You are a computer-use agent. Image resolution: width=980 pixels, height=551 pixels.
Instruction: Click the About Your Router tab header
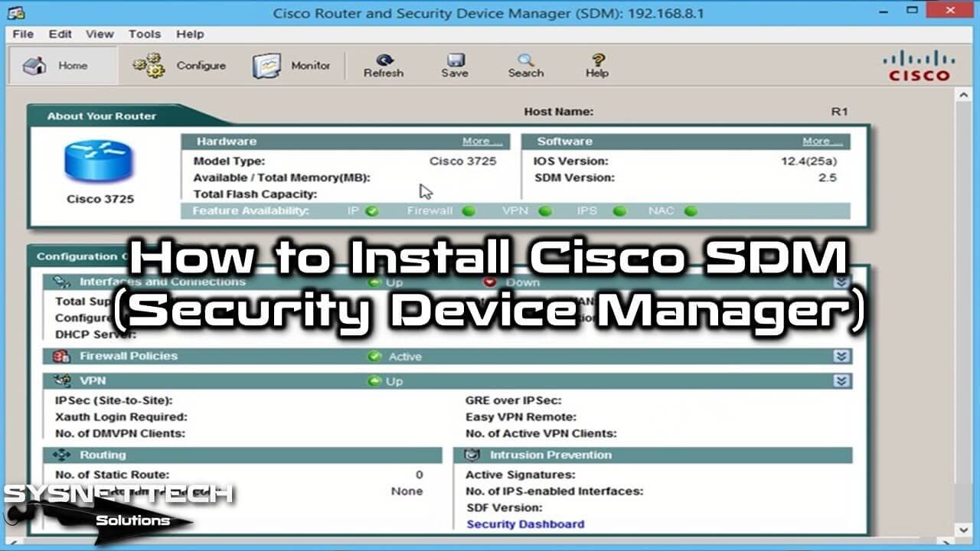(x=102, y=116)
